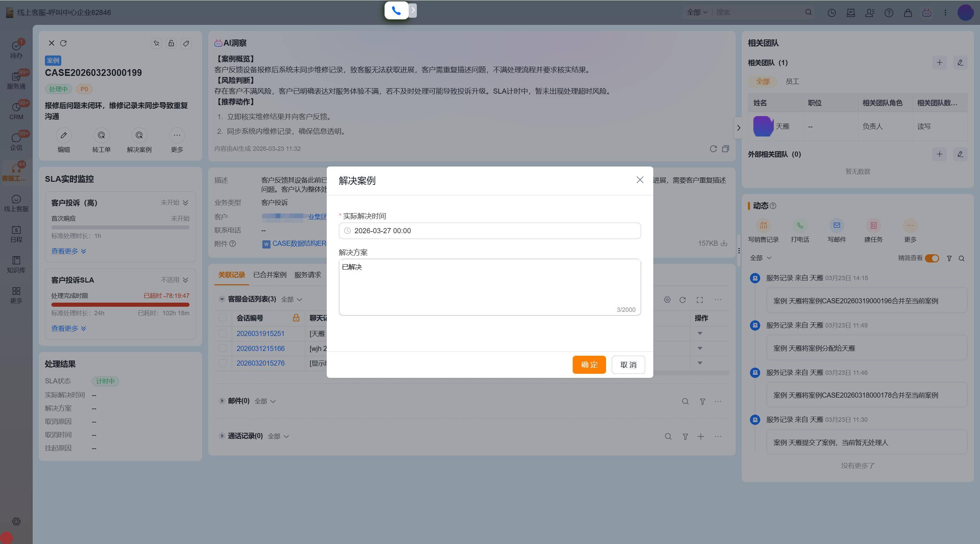Open session link 2026032015276
Image resolution: width=980 pixels, height=544 pixels.
tap(260, 363)
